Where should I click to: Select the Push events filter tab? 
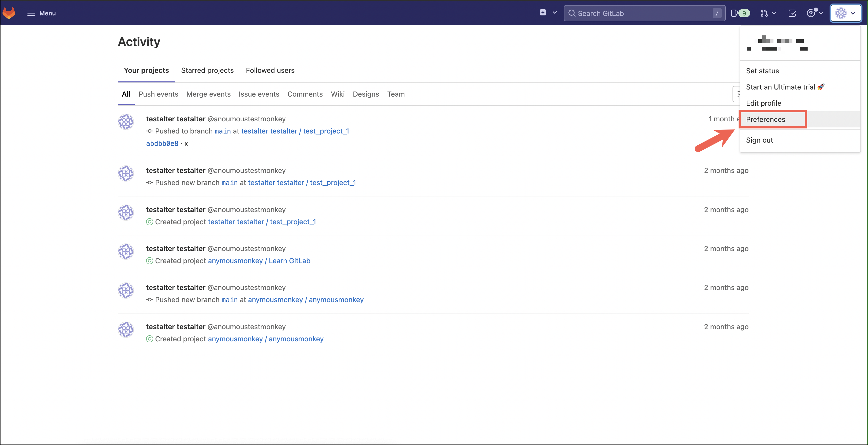point(158,94)
